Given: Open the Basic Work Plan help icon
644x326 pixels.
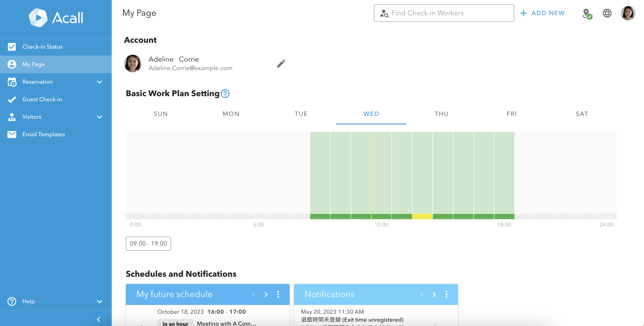Looking at the screenshot, I should (225, 93).
